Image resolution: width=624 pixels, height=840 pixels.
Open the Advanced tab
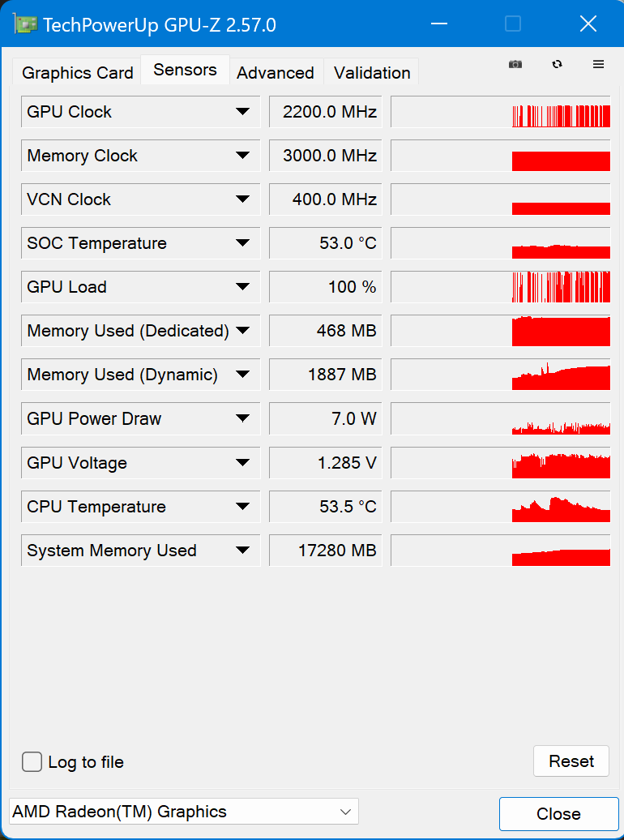(x=276, y=72)
